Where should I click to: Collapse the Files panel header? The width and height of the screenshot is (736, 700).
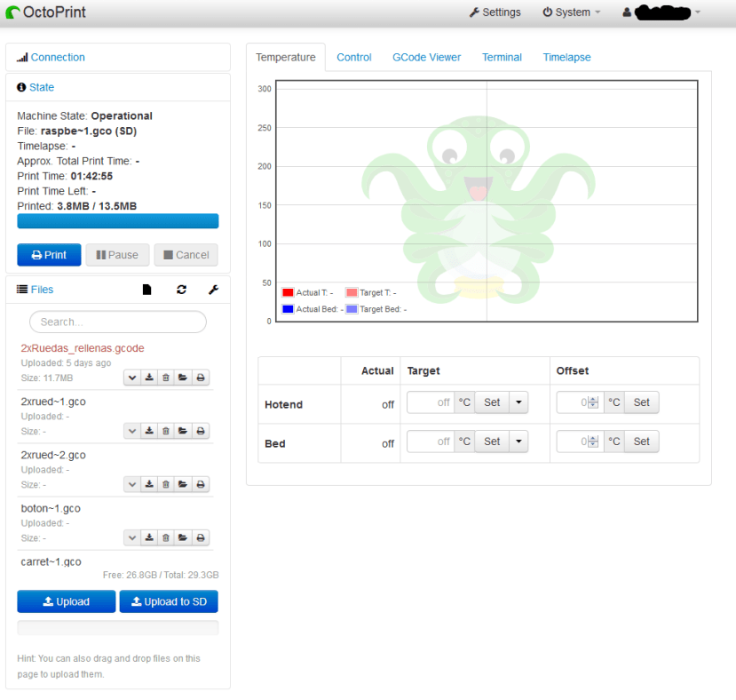[x=42, y=290]
